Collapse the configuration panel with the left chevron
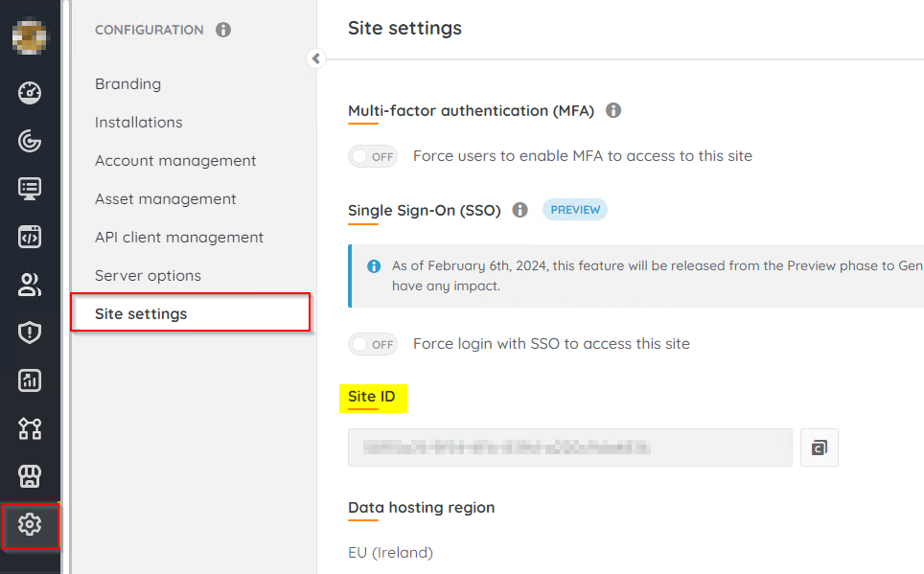Screen dimensions: 924x574 pos(316,58)
